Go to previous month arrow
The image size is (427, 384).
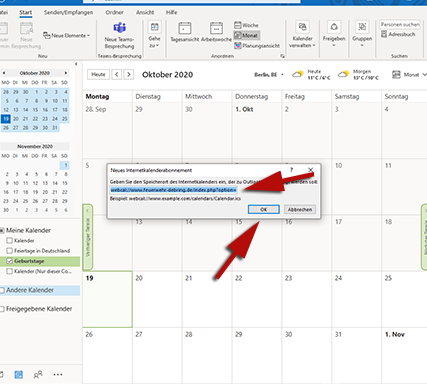(117, 74)
